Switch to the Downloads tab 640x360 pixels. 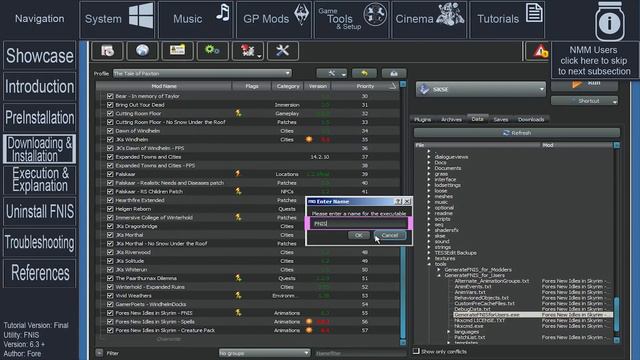pos(531,119)
